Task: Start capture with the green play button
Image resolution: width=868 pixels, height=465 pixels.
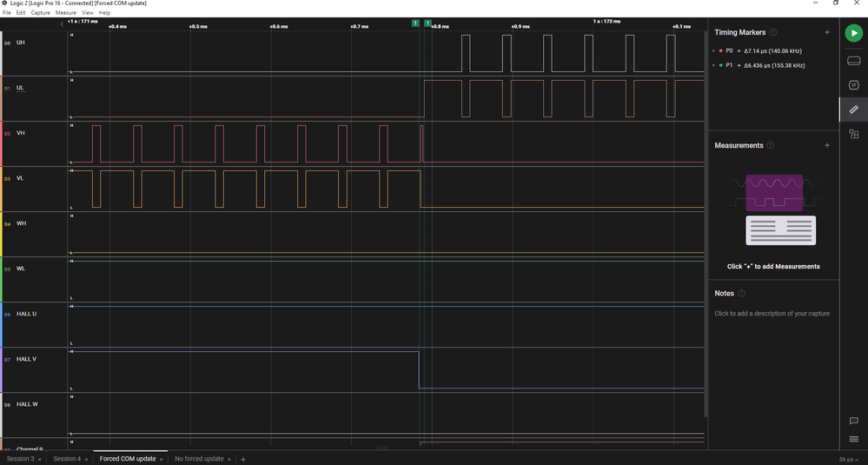Action: [853, 34]
